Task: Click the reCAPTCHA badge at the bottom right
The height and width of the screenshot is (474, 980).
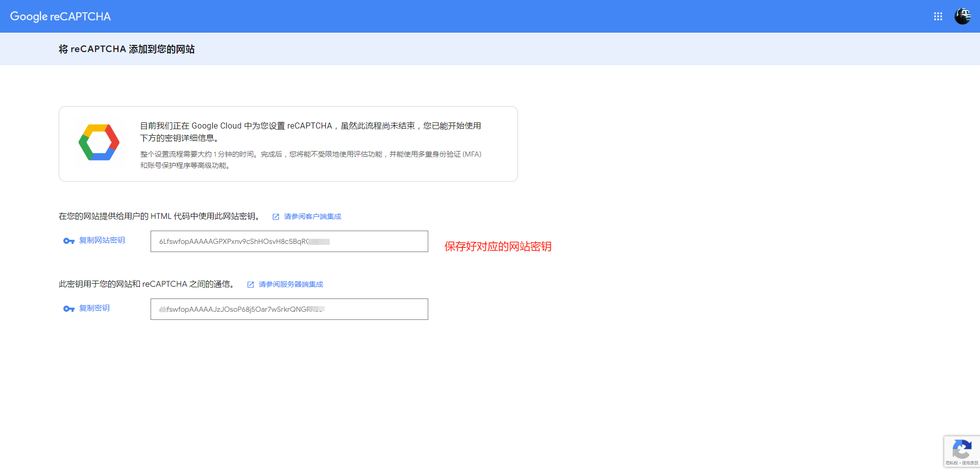Action: tap(962, 451)
